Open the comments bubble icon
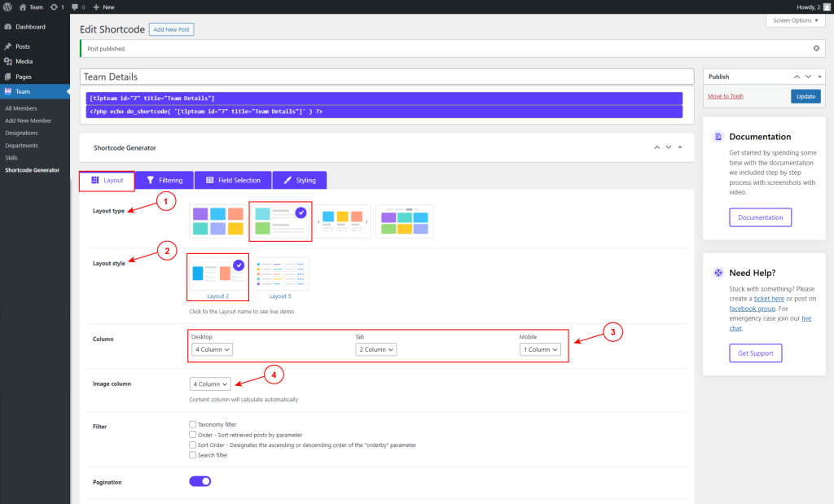The width and height of the screenshot is (834, 504). [x=75, y=7]
